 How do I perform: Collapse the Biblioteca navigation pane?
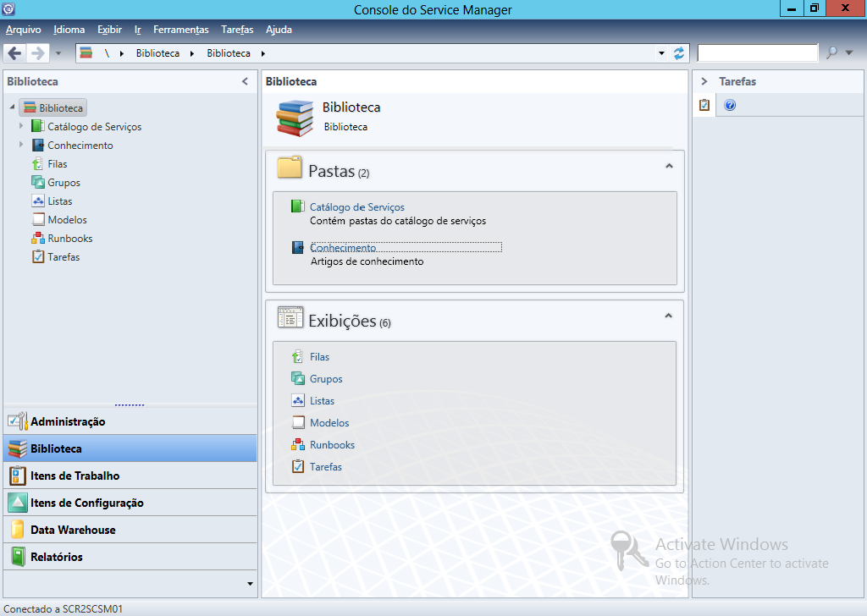[x=245, y=81]
